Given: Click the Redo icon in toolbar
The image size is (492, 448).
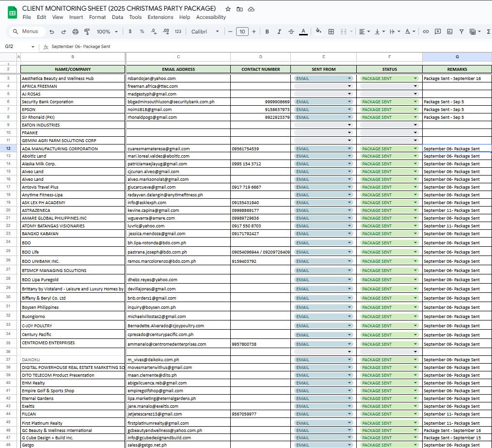Looking at the screenshot, I should [x=63, y=32].
